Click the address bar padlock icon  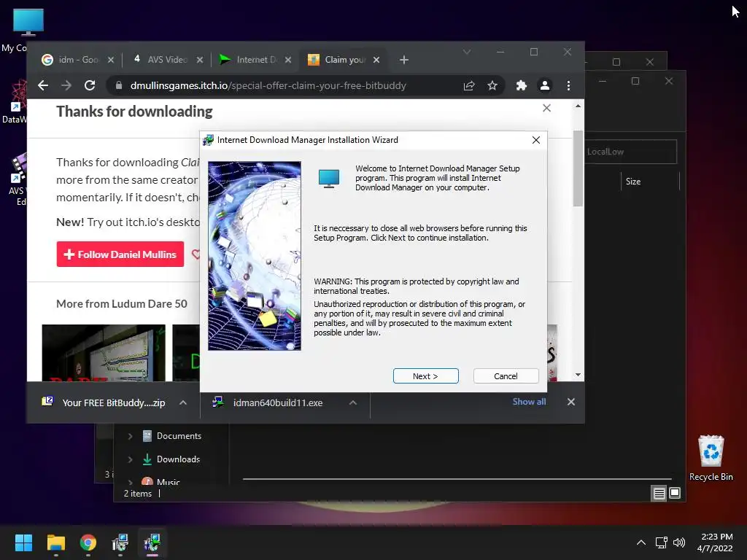point(119,85)
